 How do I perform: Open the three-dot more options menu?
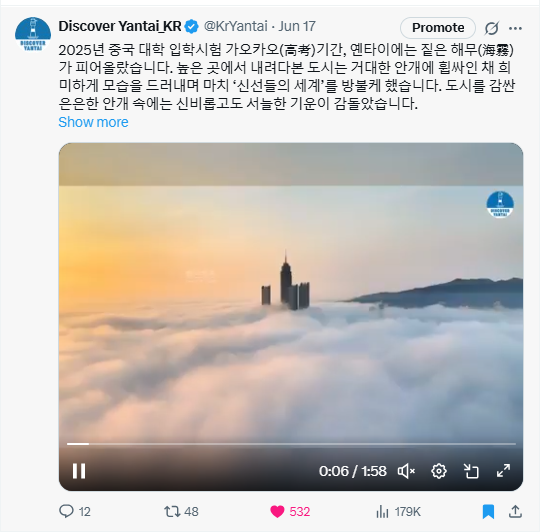[x=515, y=28]
